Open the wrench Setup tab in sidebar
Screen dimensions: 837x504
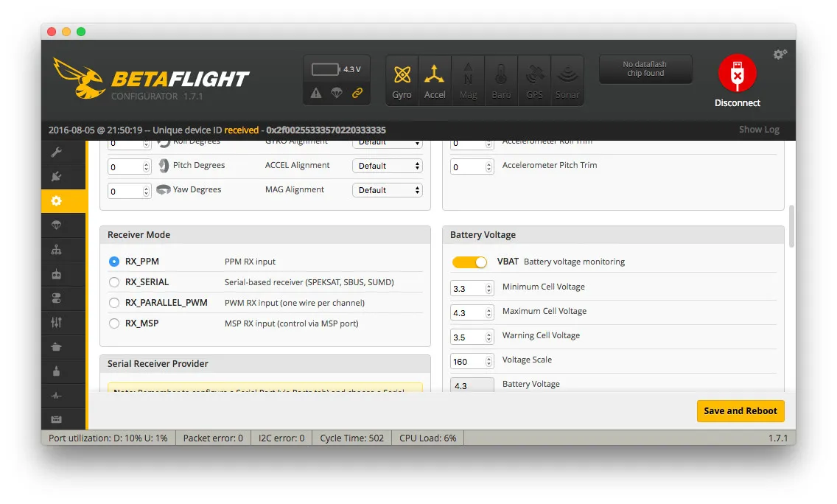(x=57, y=153)
